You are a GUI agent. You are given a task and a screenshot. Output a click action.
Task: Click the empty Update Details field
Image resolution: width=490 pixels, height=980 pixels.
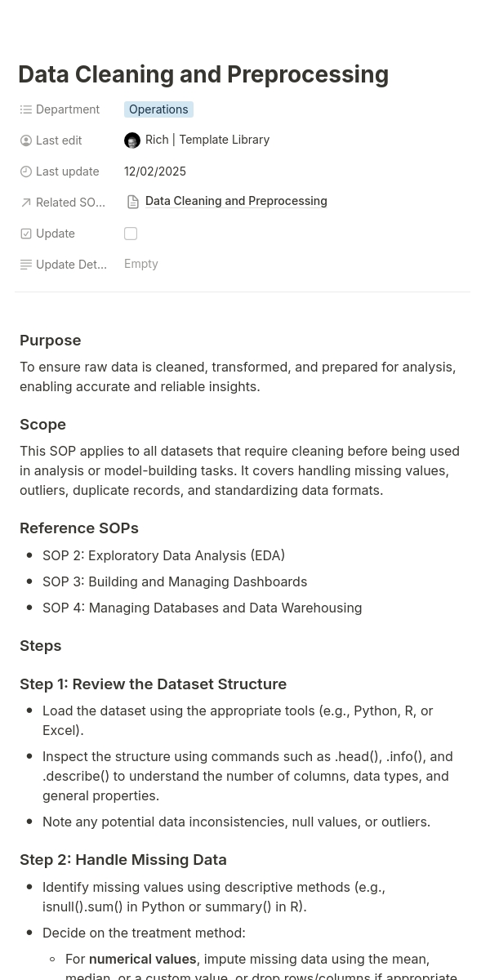click(x=141, y=264)
